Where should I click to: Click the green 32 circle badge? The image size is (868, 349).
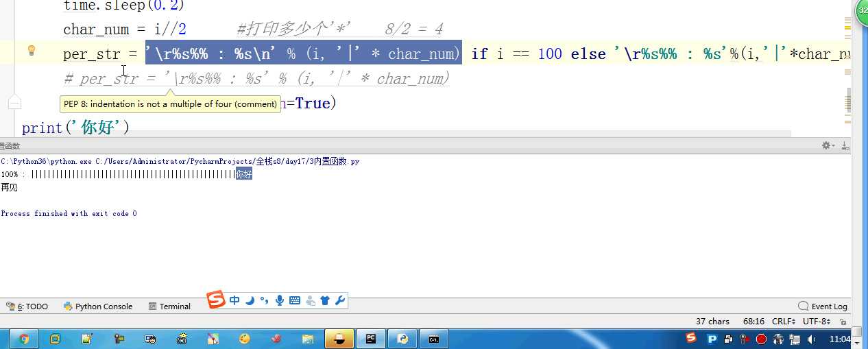(x=861, y=12)
